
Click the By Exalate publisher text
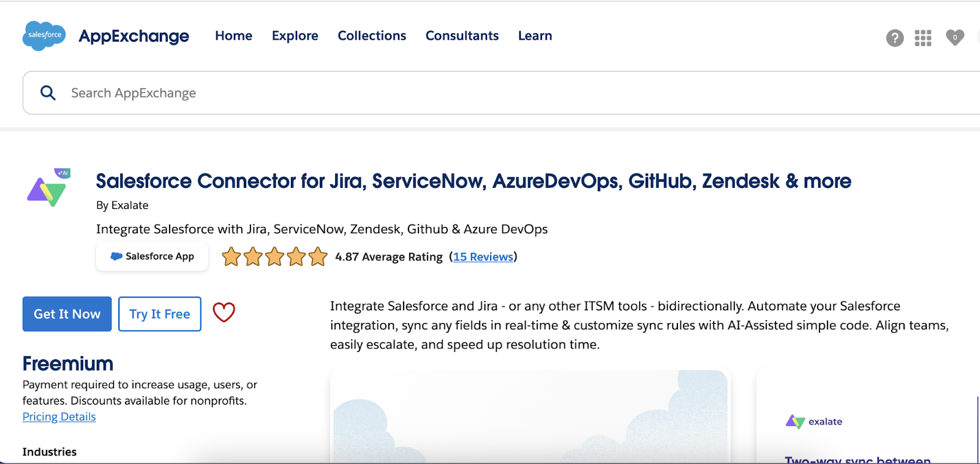tap(122, 205)
